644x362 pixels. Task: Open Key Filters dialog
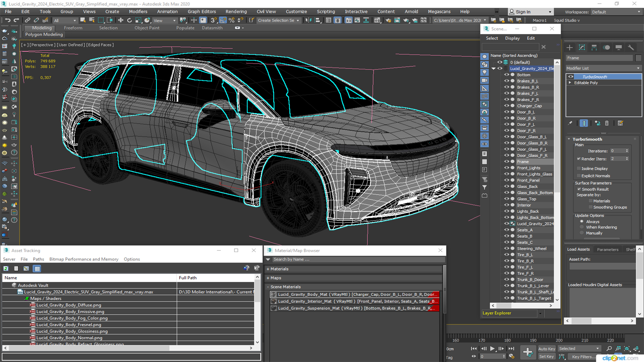(x=583, y=357)
